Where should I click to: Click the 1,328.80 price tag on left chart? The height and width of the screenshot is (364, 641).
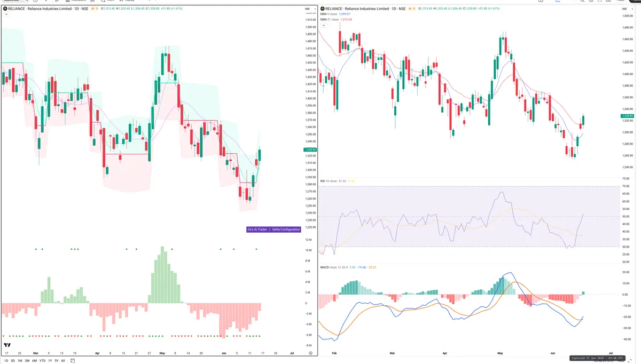pos(311,150)
